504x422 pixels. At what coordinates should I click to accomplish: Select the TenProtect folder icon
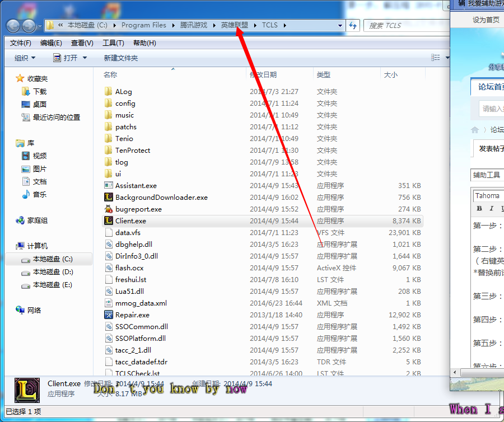(x=108, y=151)
